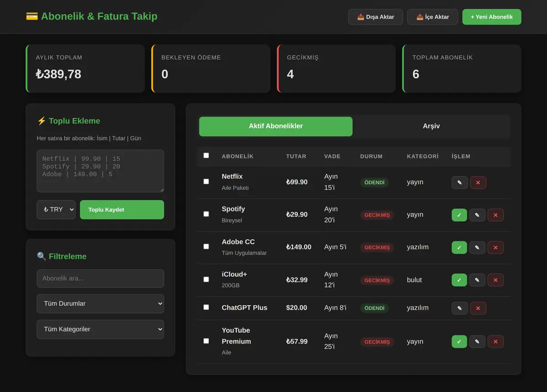Edit the ChatGPT Plus subscription
This screenshot has width=547, height=392.
coord(459,308)
